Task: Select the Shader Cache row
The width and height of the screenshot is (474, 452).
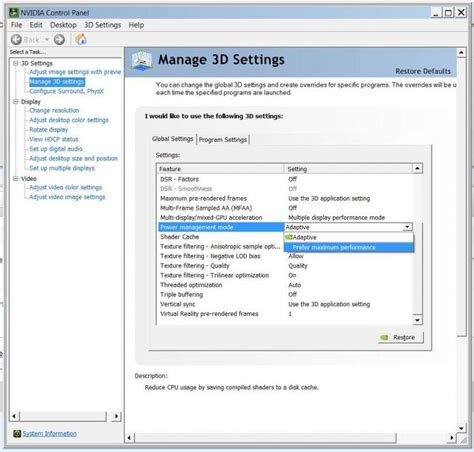Action: [220, 237]
